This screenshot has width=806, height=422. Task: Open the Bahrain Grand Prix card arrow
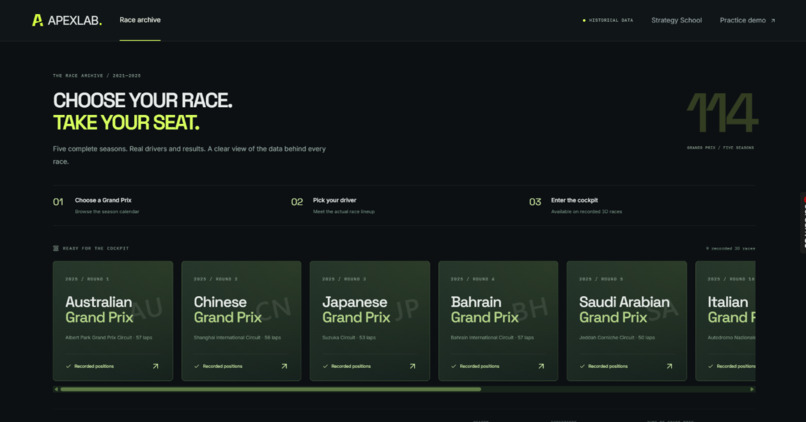click(x=541, y=366)
